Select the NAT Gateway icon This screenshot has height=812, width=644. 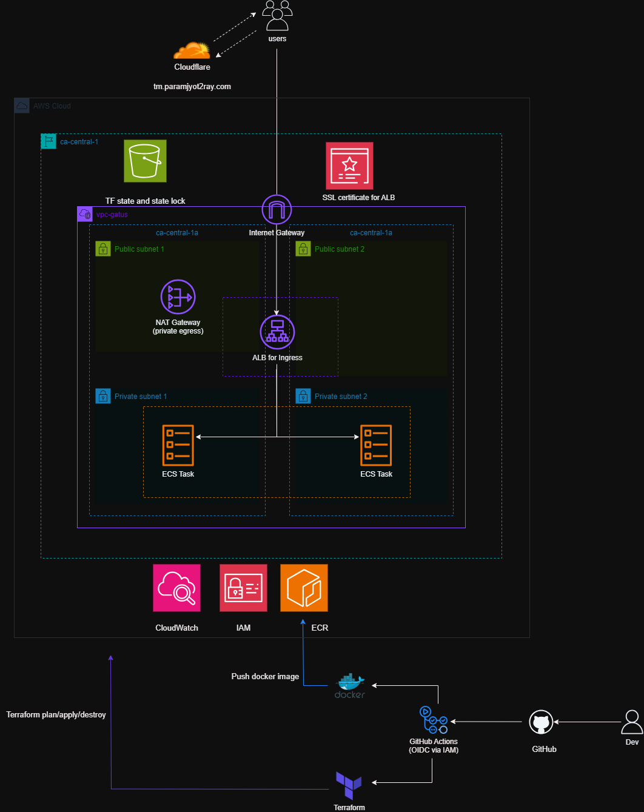point(178,297)
